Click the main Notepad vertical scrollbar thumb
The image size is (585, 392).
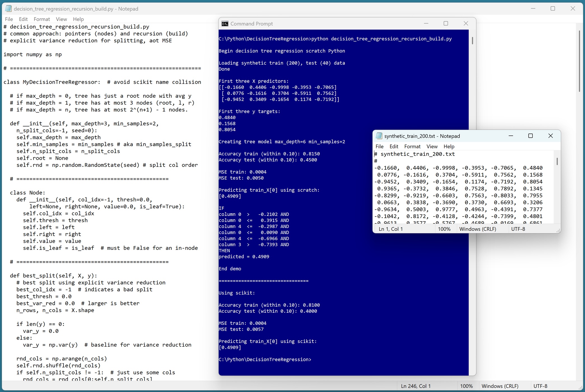[579, 62]
